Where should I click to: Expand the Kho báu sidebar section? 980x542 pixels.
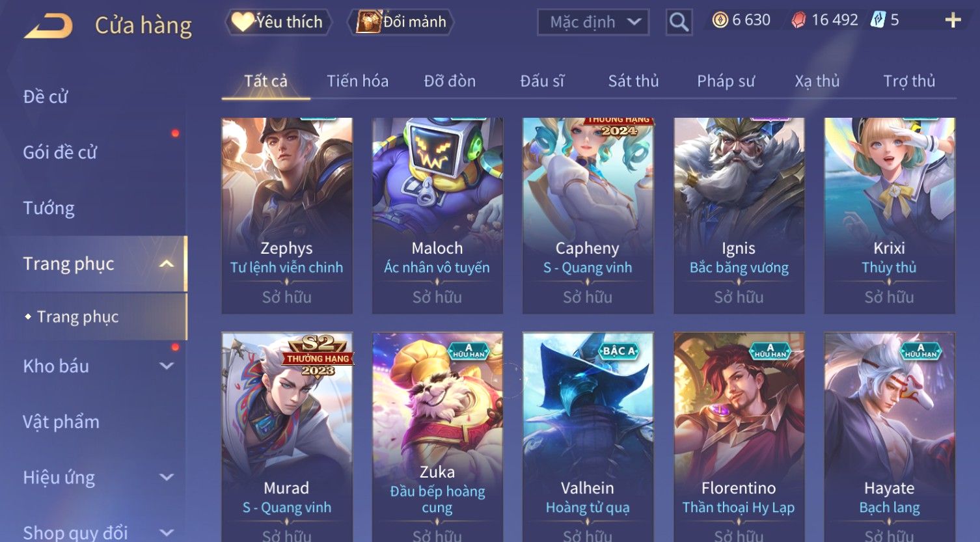(x=167, y=366)
